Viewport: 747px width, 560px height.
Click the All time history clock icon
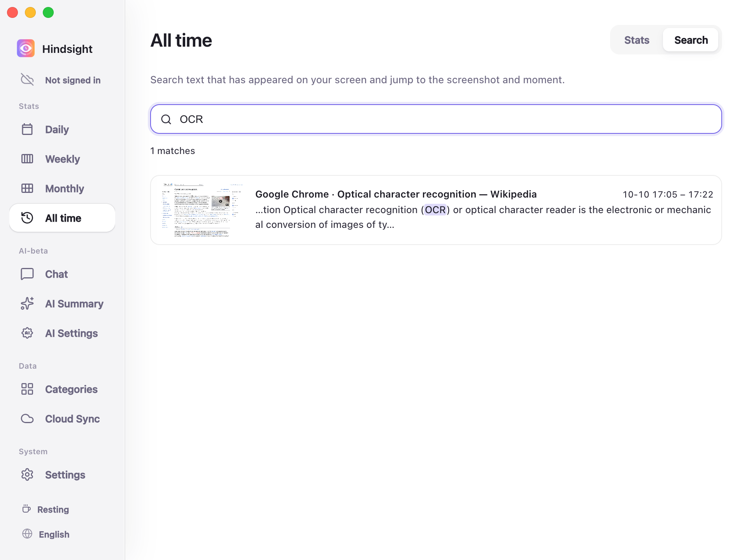point(27,218)
